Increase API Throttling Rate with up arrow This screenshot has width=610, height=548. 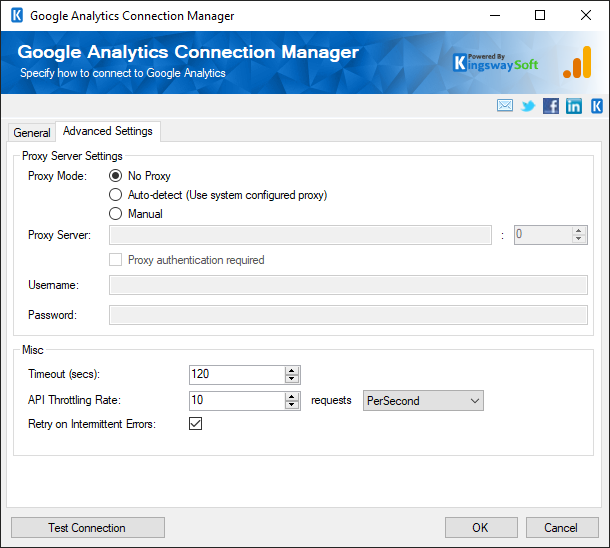point(291,397)
